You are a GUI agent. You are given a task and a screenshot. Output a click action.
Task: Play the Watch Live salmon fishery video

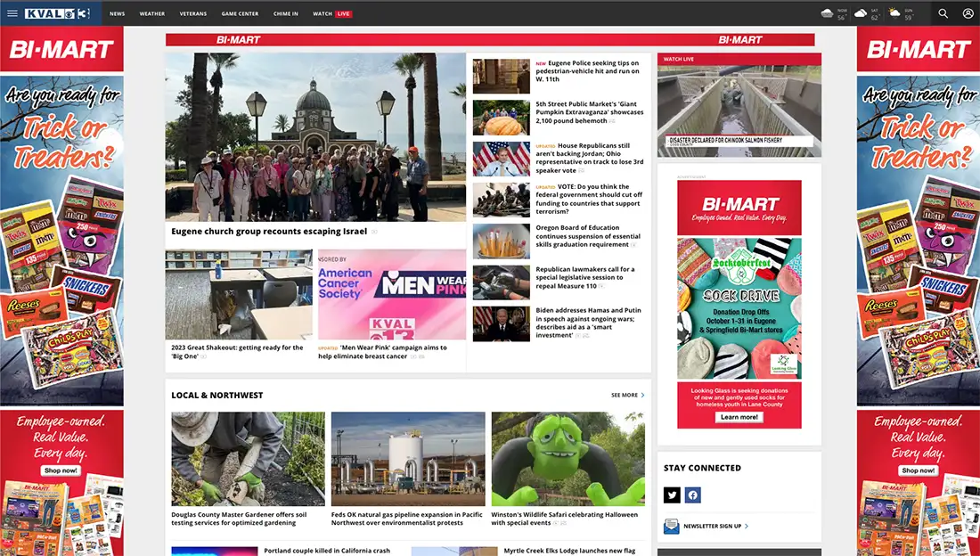739,110
